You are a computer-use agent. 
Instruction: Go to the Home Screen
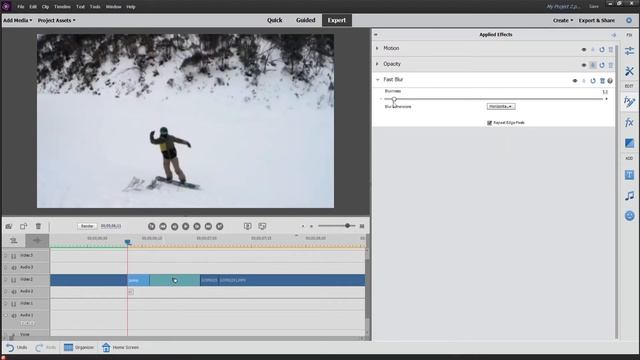tap(120, 347)
